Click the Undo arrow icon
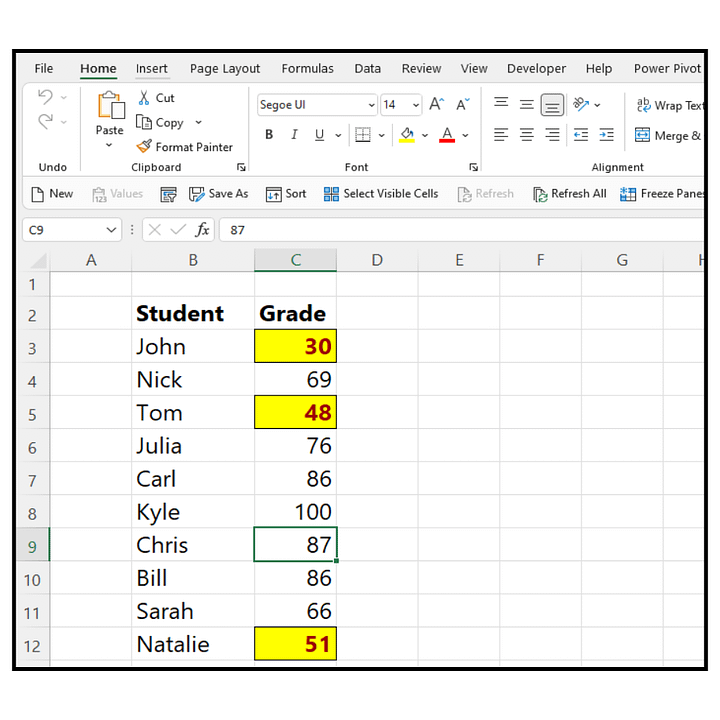Viewport: 720px width, 720px height. [45, 97]
